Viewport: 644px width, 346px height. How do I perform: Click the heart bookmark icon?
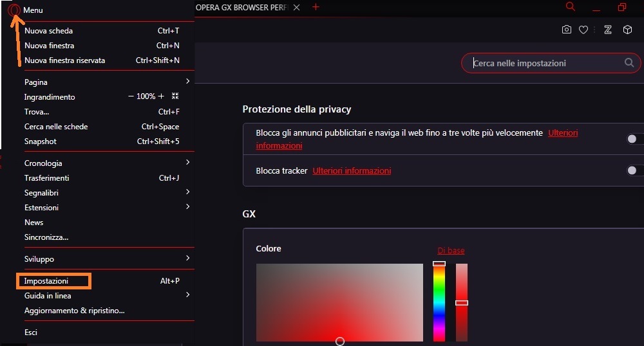[583, 30]
